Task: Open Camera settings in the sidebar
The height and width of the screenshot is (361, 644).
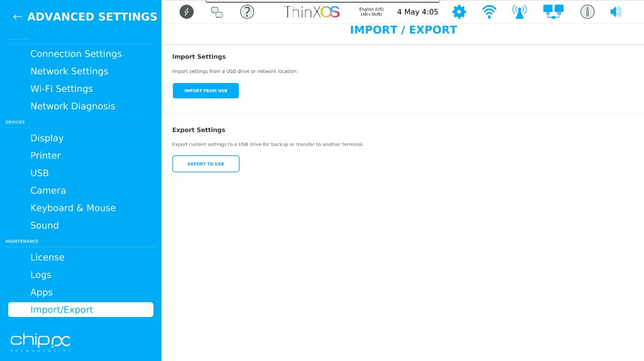Action: click(48, 191)
